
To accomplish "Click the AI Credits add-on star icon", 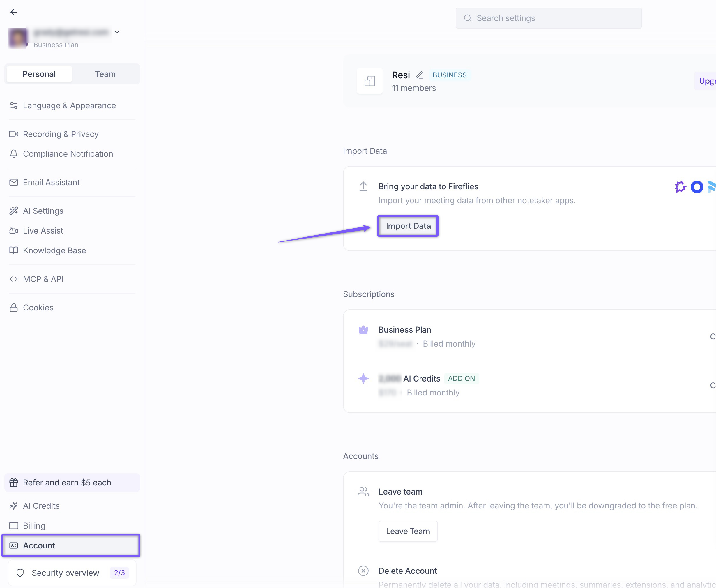I will pos(363,379).
